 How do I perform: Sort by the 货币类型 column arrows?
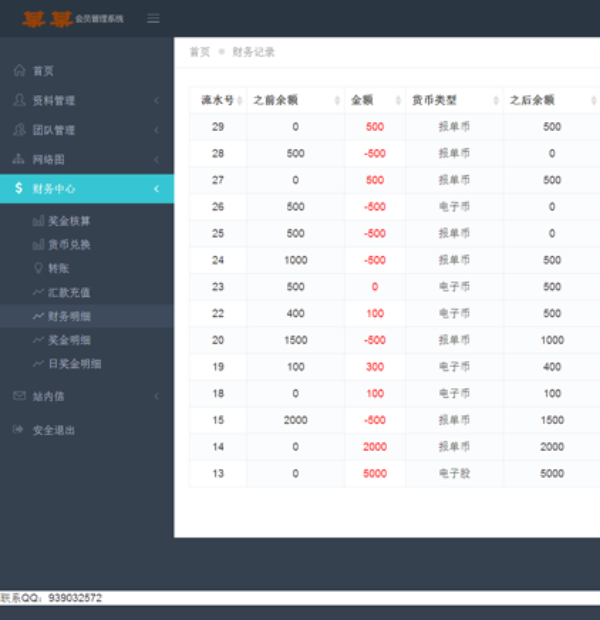pos(496,100)
